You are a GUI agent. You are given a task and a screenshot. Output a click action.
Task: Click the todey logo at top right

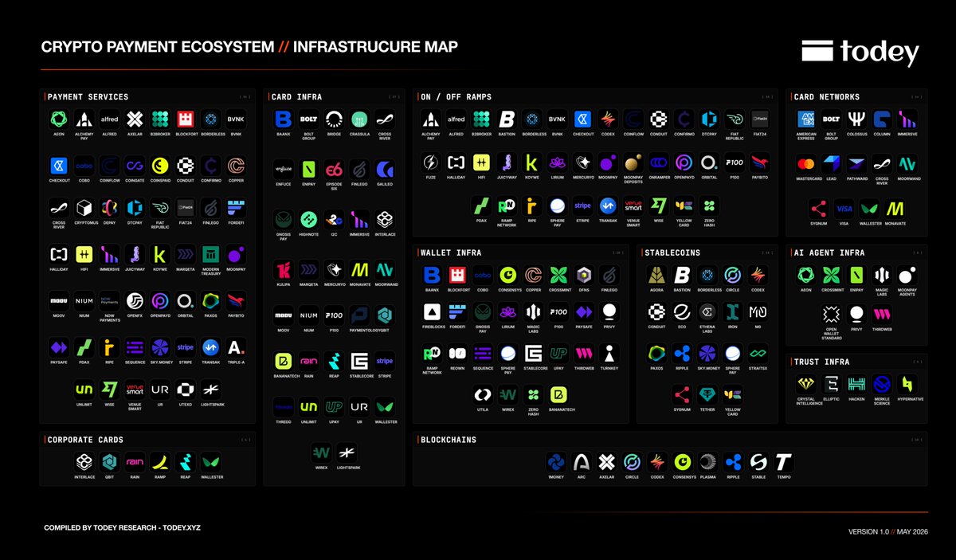point(860,53)
